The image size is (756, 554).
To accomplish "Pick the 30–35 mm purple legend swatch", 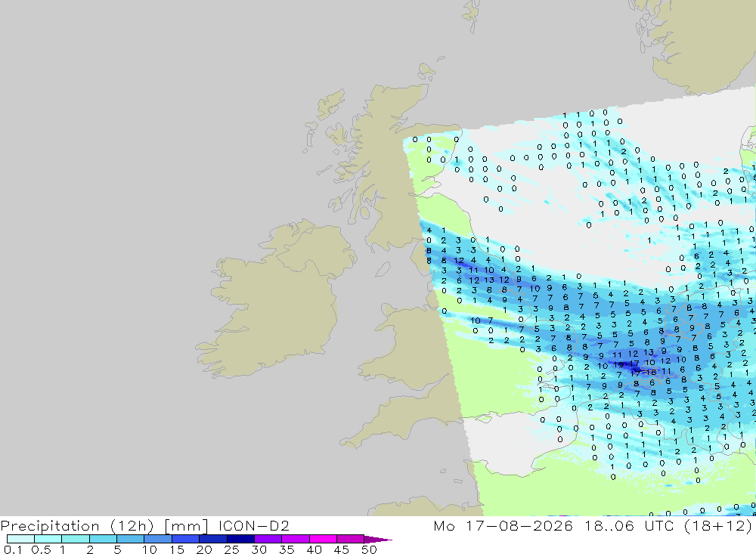I will pos(268,539).
